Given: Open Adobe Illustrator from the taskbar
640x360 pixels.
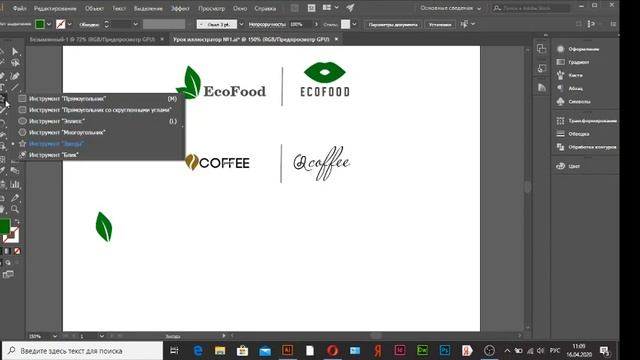Looking at the screenshot, I should [x=287, y=351].
